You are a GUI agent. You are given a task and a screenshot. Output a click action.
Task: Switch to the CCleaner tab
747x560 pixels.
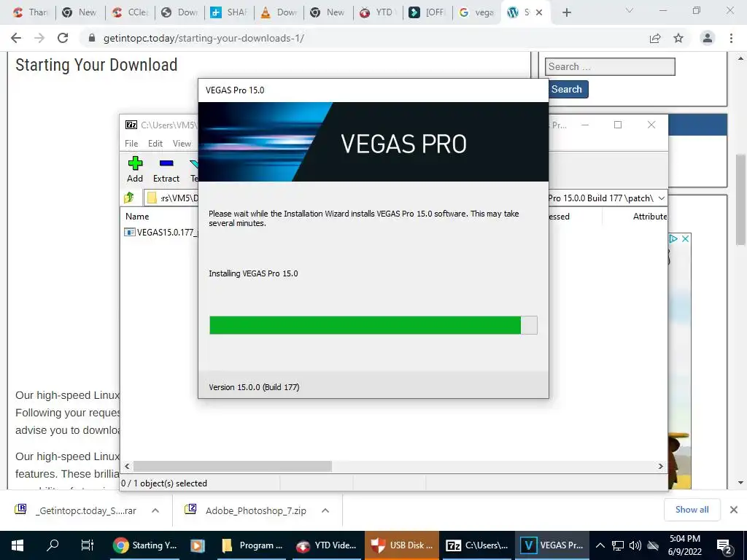pyautogui.click(x=130, y=12)
